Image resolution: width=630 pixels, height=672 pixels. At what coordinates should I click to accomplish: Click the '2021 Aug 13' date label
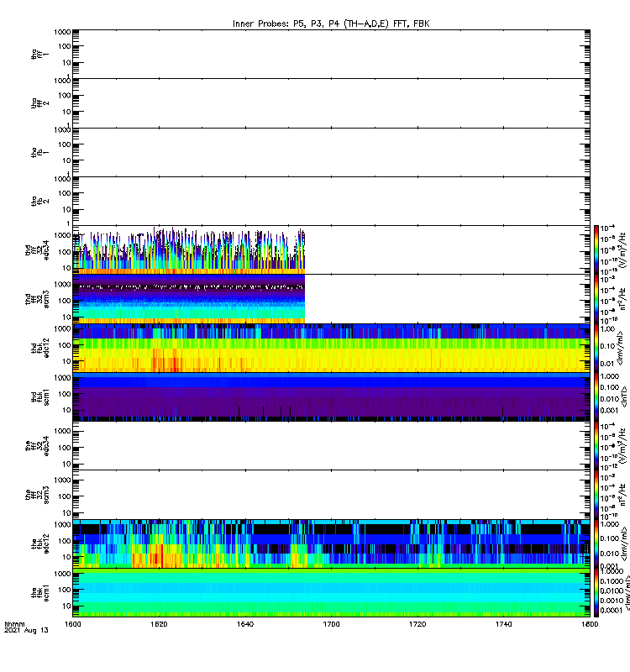26,631
